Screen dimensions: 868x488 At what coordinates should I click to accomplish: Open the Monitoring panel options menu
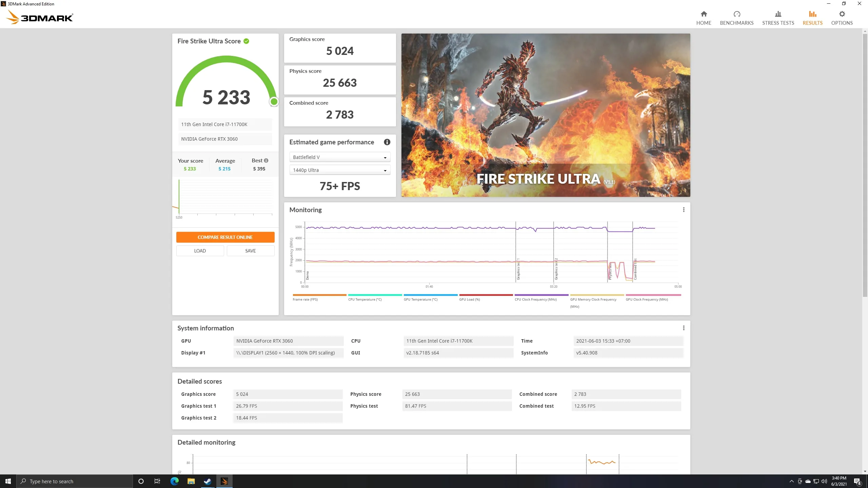point(684,210)
